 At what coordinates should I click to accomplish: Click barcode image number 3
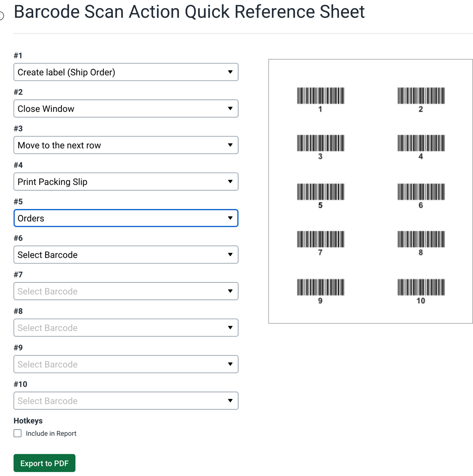coord(321,143)
